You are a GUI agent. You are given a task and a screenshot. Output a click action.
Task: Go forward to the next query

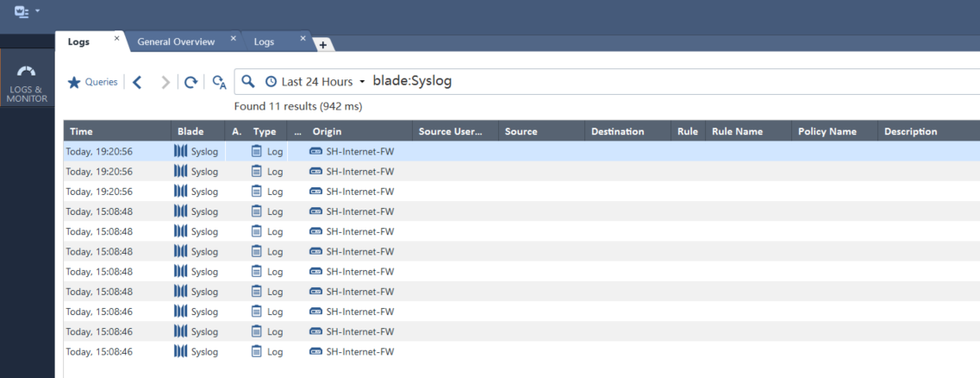pos(165,82)
